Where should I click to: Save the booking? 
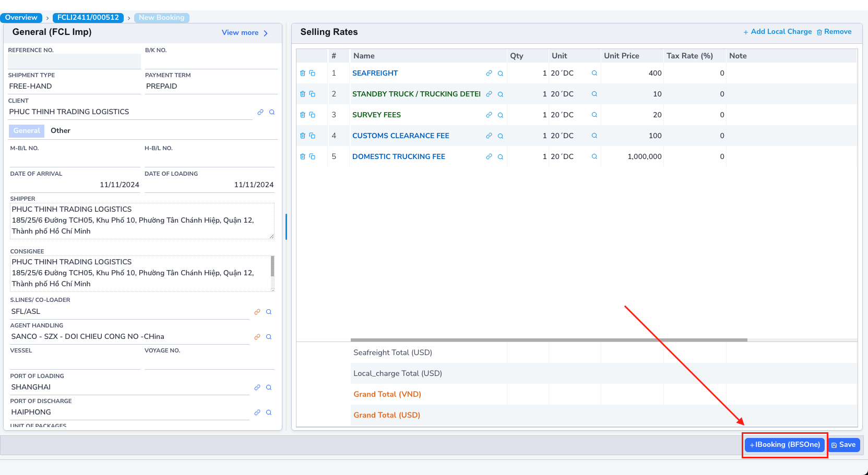843,445
